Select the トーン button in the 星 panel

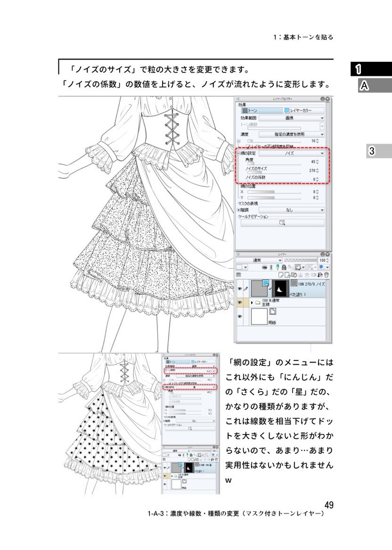click(178, 361)
